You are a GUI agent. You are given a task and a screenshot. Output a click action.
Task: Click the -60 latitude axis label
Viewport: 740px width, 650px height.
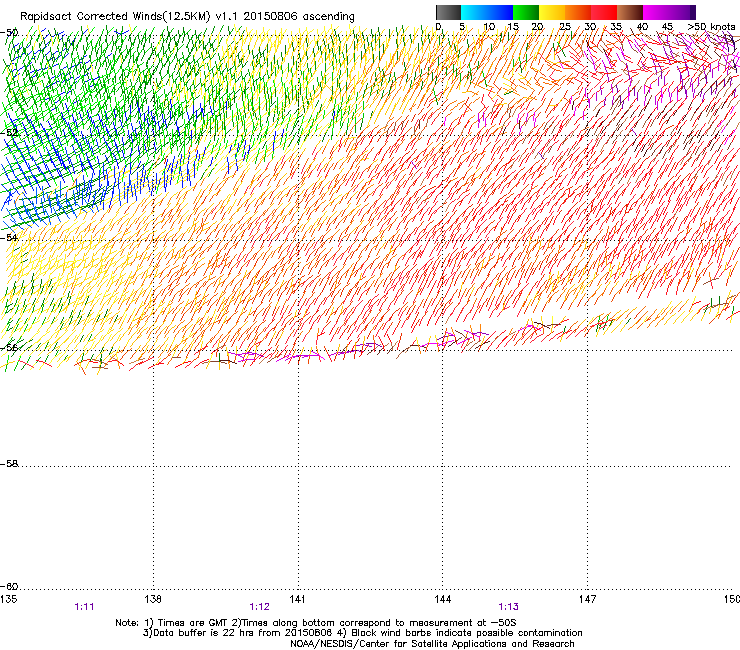point(9,586)
